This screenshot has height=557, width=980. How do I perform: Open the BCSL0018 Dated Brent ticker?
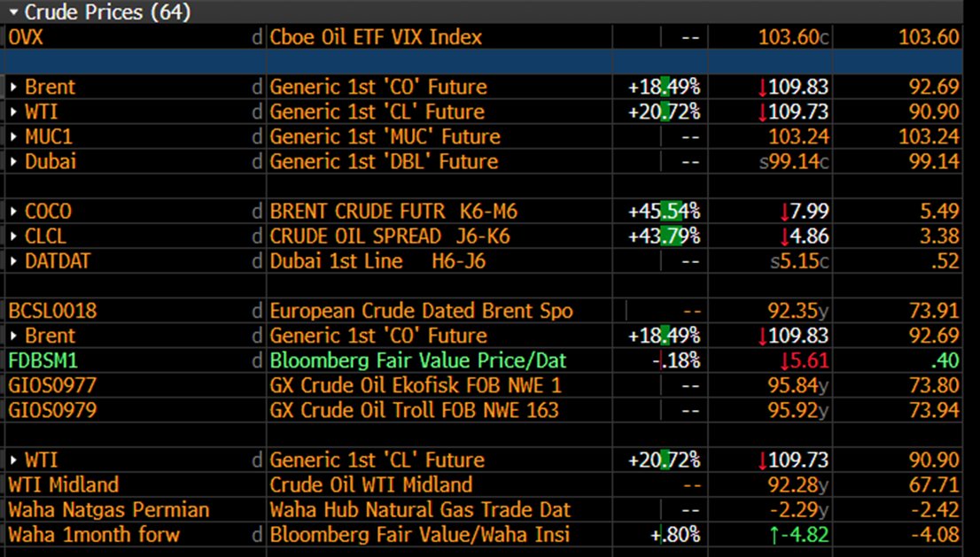(52, 311)
